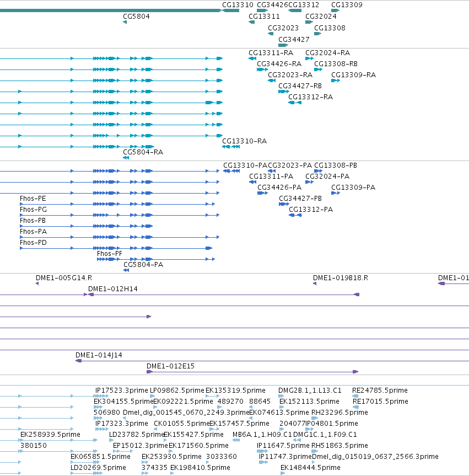Open EST LD23782.5prime

137,435
